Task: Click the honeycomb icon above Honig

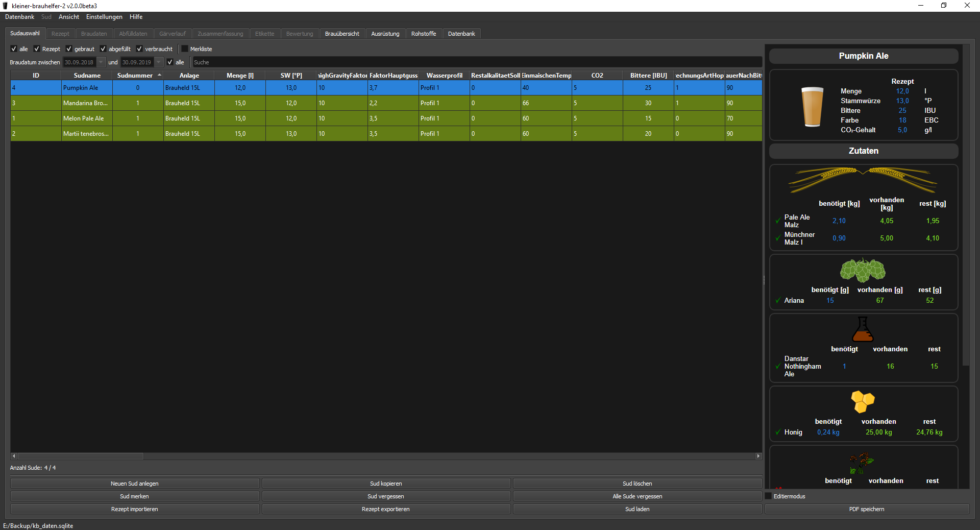Action: coord(863,401)
